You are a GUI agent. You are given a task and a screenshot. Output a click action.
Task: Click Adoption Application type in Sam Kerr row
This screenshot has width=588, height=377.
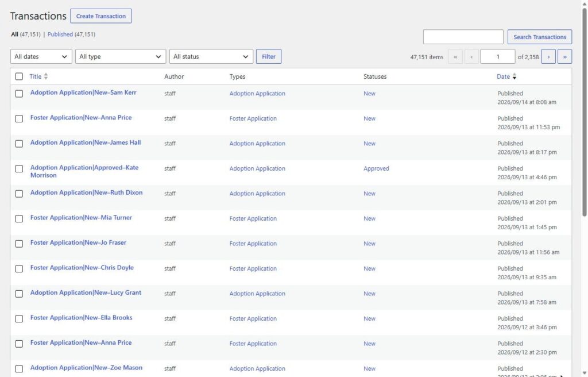point(257,94)
